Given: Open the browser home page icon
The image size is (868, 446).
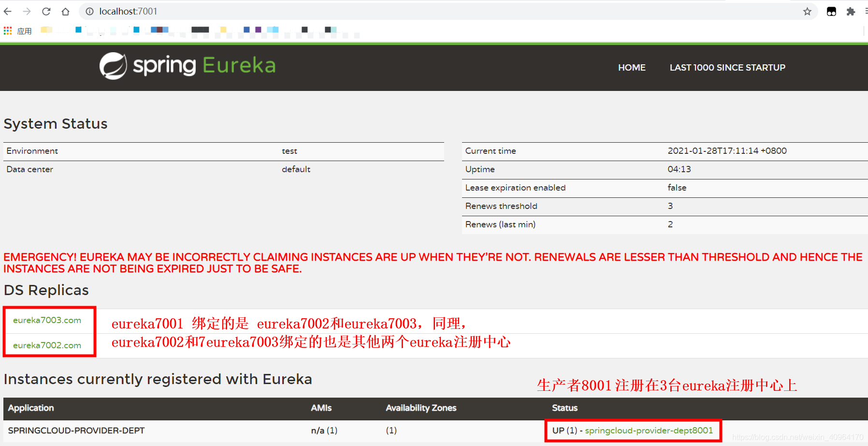Looking at the screenshot, I should (65, 11).
